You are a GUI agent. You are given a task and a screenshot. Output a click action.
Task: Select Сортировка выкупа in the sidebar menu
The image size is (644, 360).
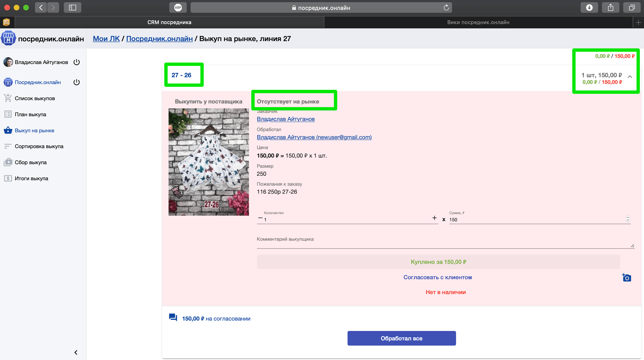(x=39, y=146)
